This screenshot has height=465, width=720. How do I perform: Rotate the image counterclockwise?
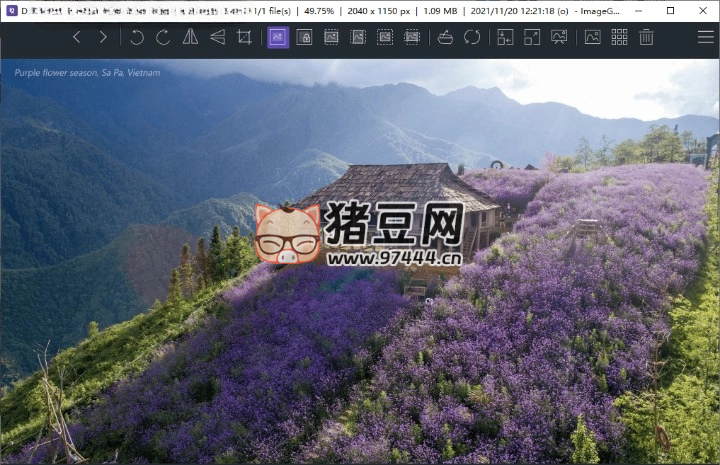point(136,37)
